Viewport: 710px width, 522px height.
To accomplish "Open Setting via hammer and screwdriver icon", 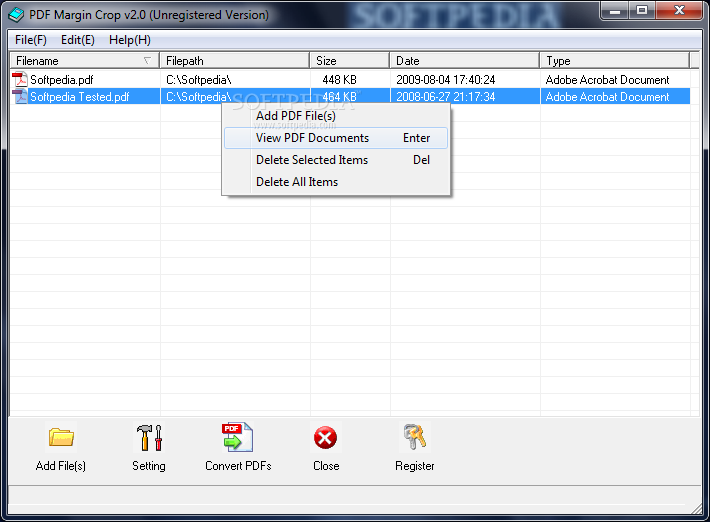I will [149, 437].
